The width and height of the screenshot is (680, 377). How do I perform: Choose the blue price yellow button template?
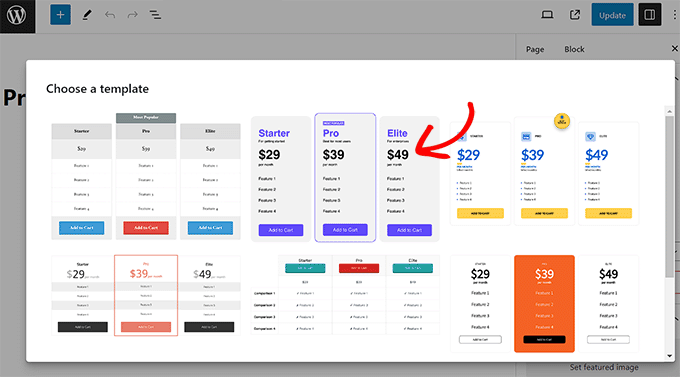click(x=544, y=170)
